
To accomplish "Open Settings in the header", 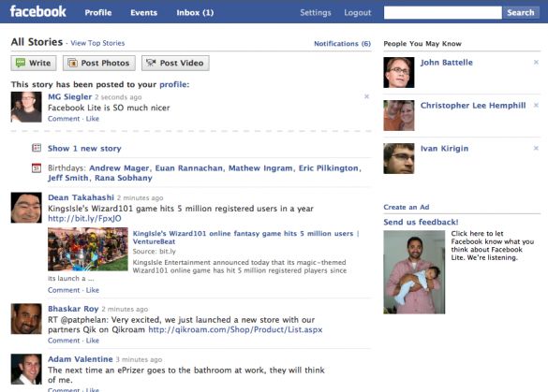I will click(x=316, y=12).
